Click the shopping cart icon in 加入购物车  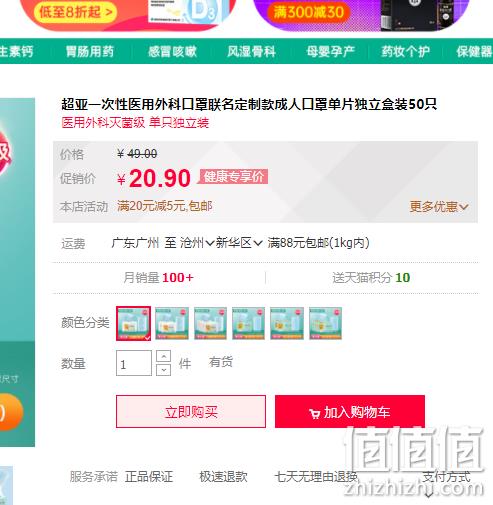click(x=314, y=414)
